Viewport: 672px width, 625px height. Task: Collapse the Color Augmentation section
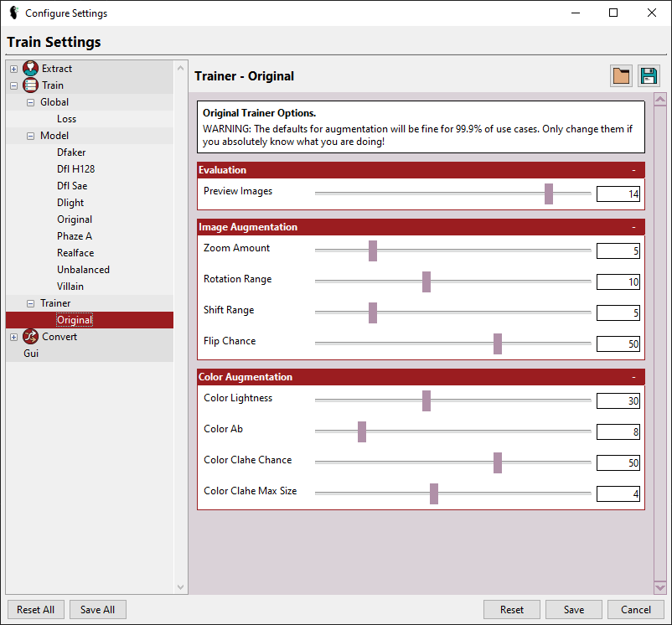[633, 377]
